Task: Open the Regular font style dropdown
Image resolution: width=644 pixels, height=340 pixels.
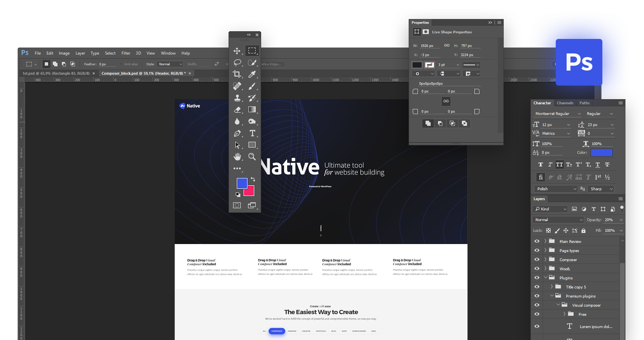Action: 600,114
